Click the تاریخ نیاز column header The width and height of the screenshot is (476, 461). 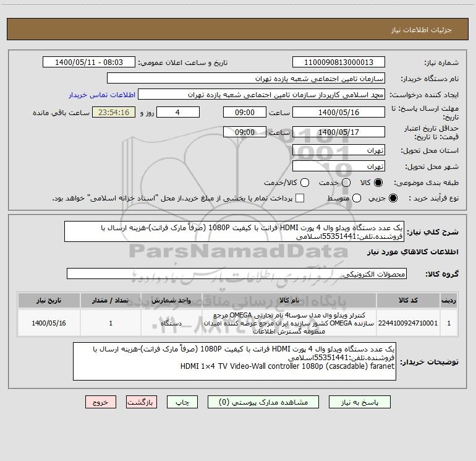click(49, 300)
